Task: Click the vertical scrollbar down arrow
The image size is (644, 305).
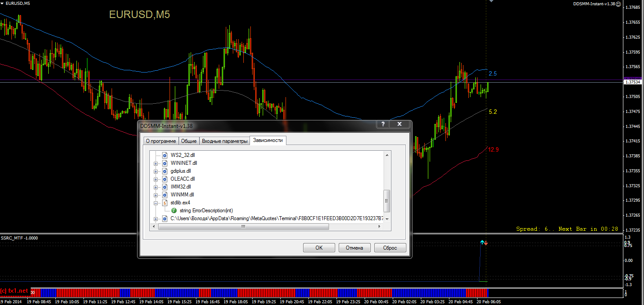Action: [387, 218]
